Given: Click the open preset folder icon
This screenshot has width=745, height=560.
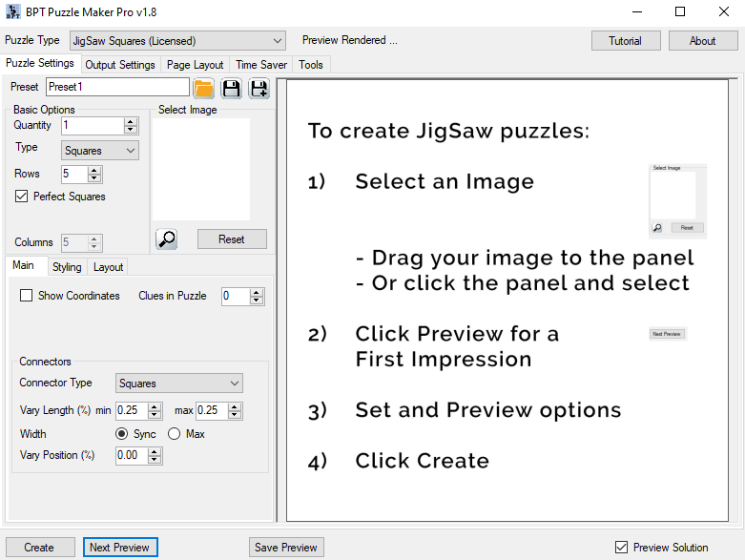Looking at the screenshot, I should [x=203, y=89].
